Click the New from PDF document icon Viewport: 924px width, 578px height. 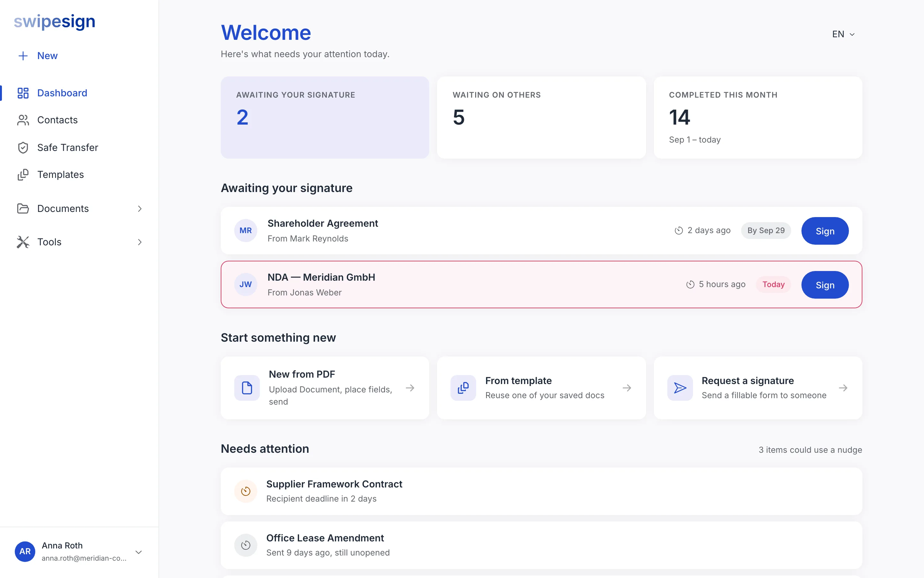click(x=247, y=388)
